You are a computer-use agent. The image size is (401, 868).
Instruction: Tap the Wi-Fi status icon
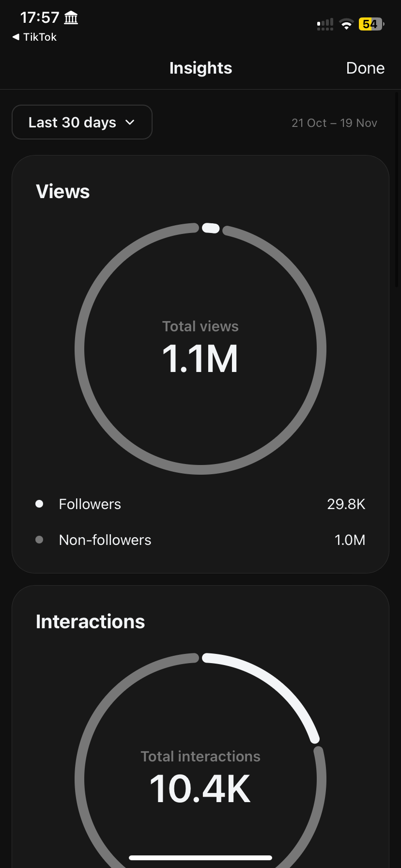tap(346, 24)
